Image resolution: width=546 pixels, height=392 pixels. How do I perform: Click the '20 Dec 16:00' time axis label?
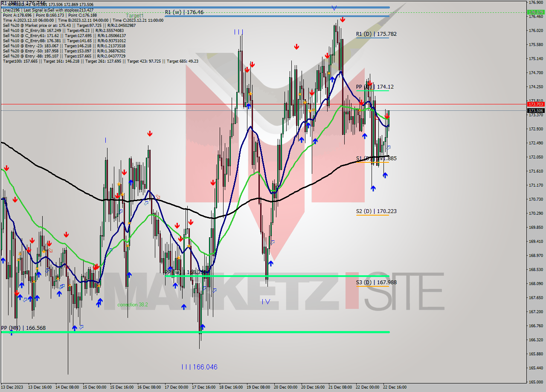coord(313,387)
